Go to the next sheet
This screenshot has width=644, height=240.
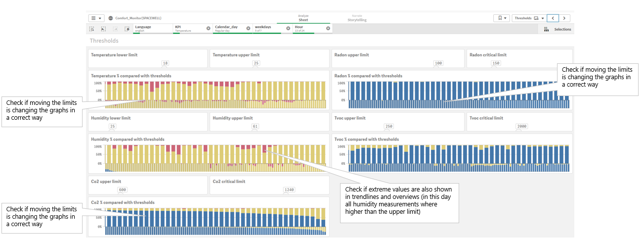[x=564, y=18]
